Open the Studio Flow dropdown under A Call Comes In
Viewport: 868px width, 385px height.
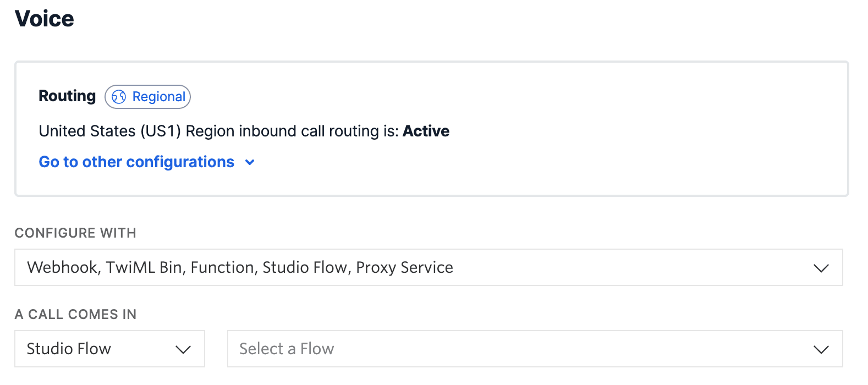coord(109,349)
